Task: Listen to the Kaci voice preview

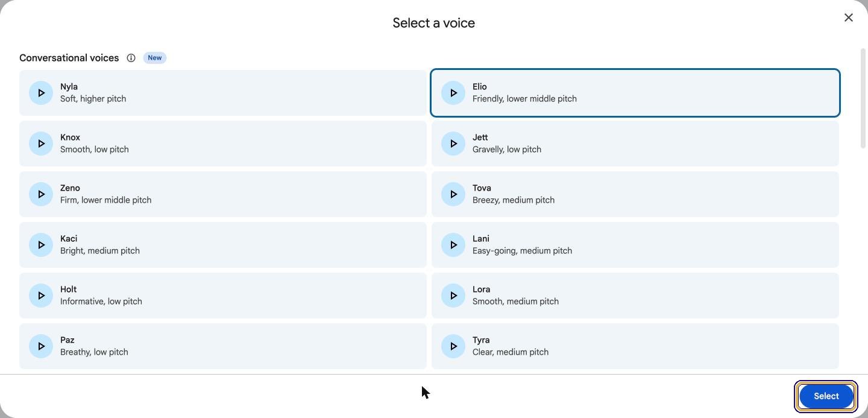Action: point(41,245)
